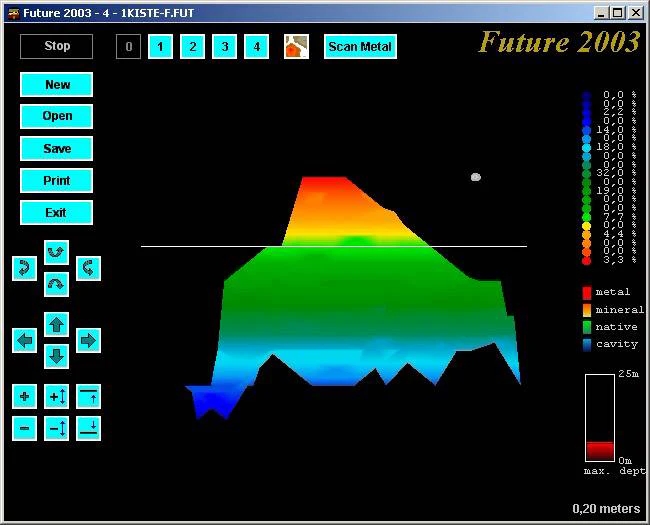Screen dimensions: 650x525
Task: Select view number 1
Action: point(160,46)
